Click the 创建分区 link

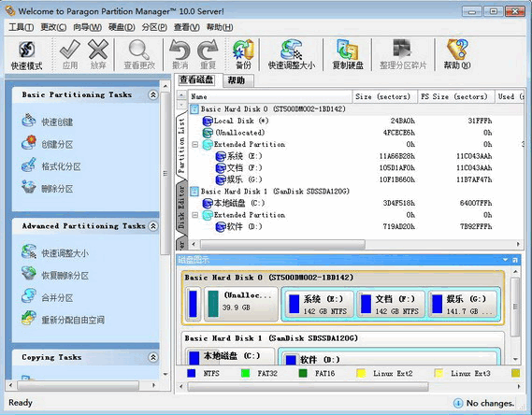coord(57,145)
